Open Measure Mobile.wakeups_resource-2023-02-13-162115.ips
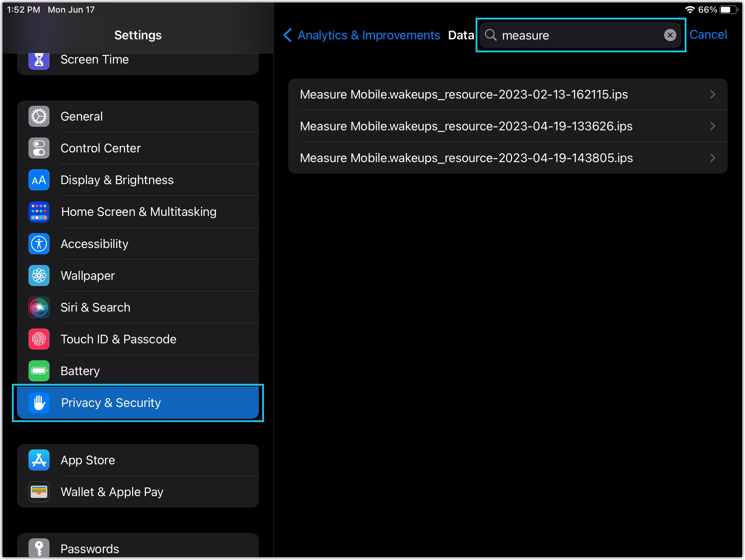The image size is (745, 560). [x=508, y=94]
